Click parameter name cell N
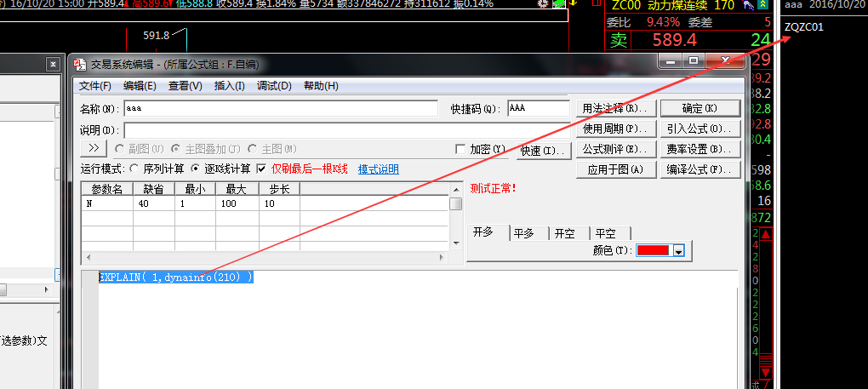 (107, 203)
